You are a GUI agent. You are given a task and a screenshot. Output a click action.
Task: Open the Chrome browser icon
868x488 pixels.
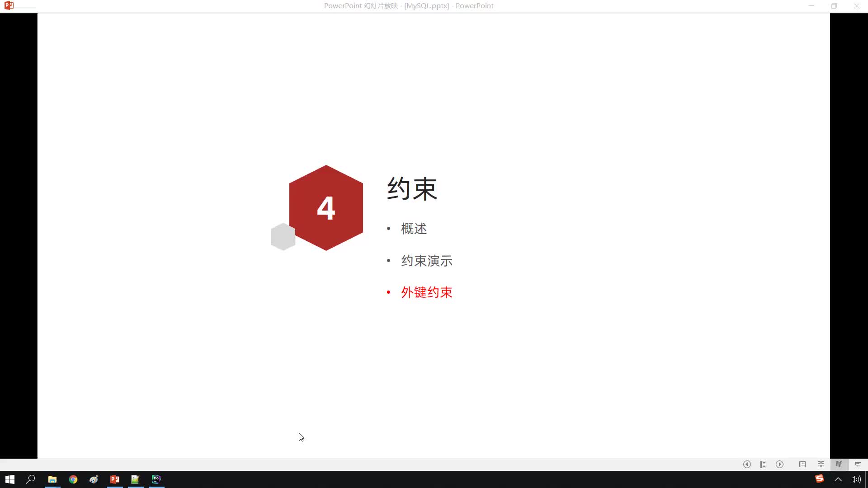(73, 479)
